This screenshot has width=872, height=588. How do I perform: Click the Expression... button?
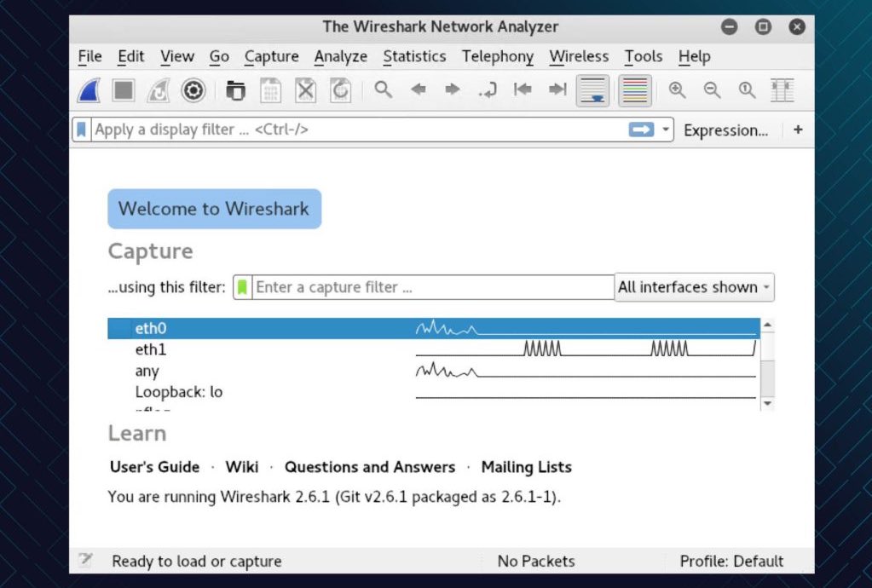(725, 130)
